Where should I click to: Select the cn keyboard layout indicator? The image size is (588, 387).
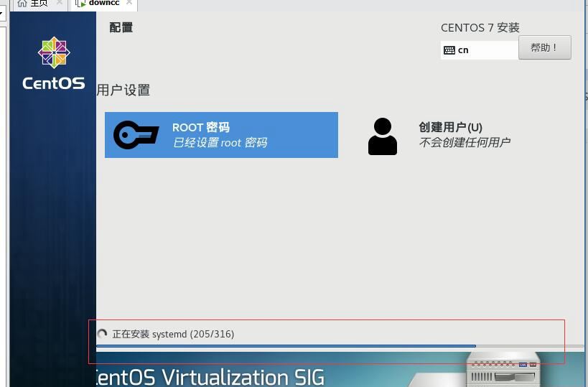tap(480, 50)
